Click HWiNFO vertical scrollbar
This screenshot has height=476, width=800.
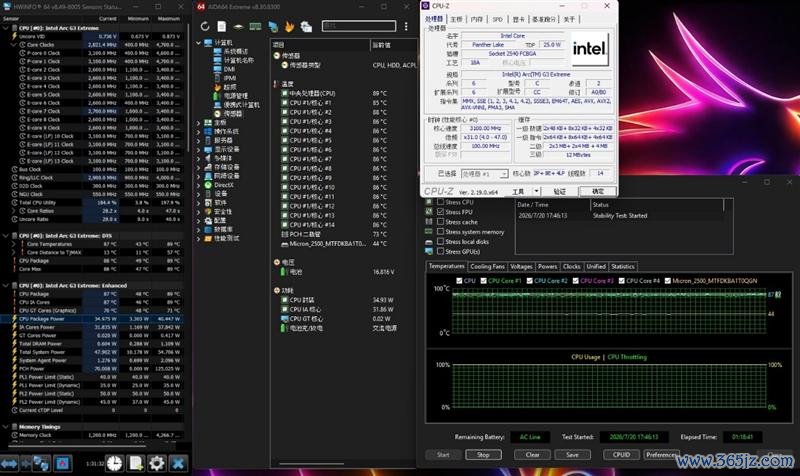[188, 87]
